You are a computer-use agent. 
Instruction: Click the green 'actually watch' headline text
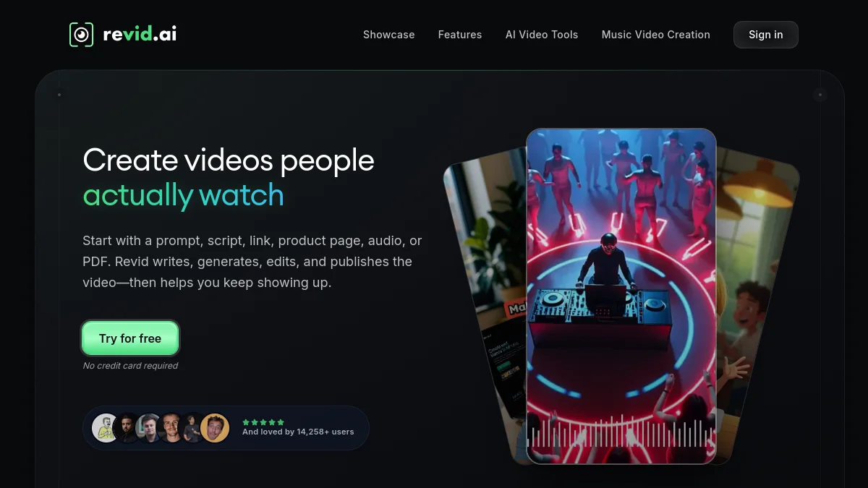tap(183, 195)
